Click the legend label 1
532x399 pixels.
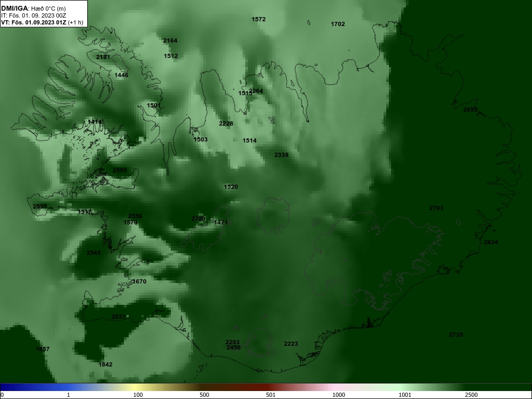[x=68, y=395]
